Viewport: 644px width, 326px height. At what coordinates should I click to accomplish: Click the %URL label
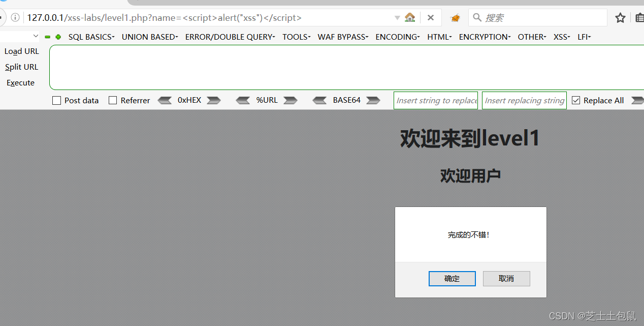coord(267,100)
